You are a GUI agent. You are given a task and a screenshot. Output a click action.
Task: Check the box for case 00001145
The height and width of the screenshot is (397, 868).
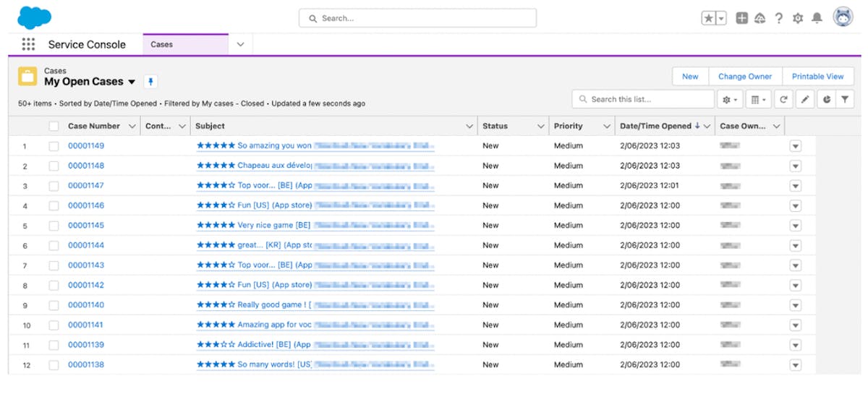[x=54, y=226]
